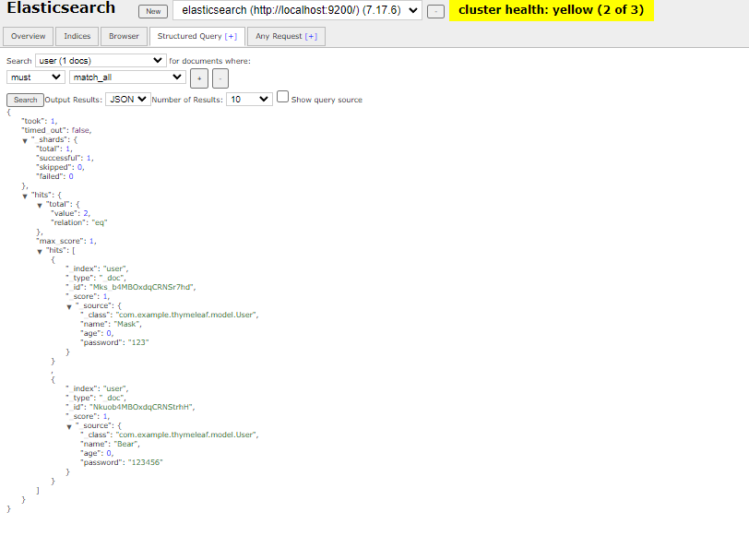Click the "value": 2 line
The image size is (749, 560).
point(70,213)
